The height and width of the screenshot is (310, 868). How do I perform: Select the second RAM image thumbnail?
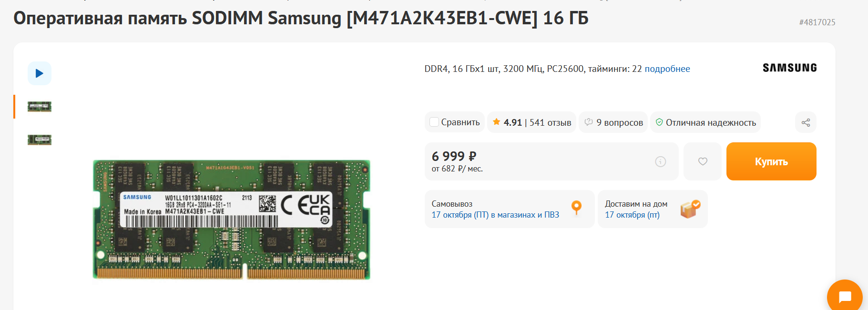click(40, 140)
